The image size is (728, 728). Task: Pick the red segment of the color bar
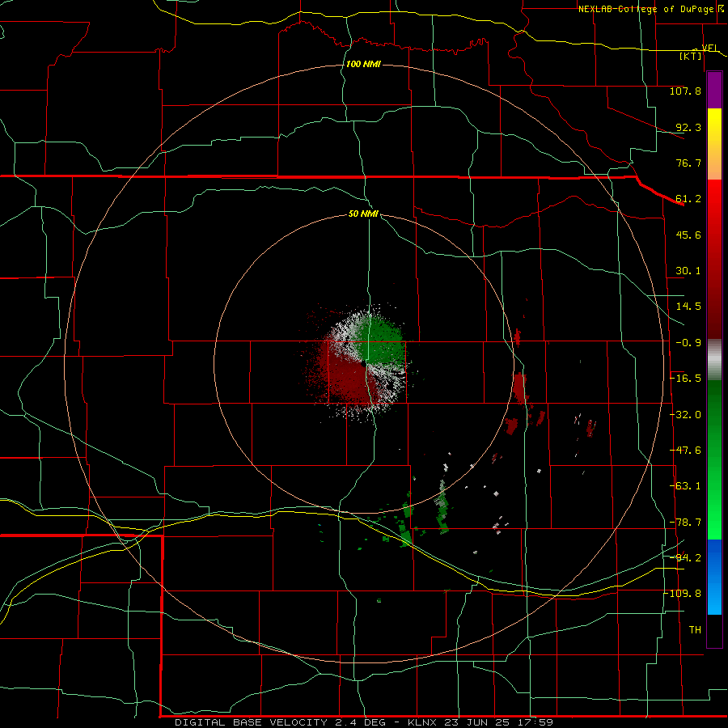(x=714, y=259)
